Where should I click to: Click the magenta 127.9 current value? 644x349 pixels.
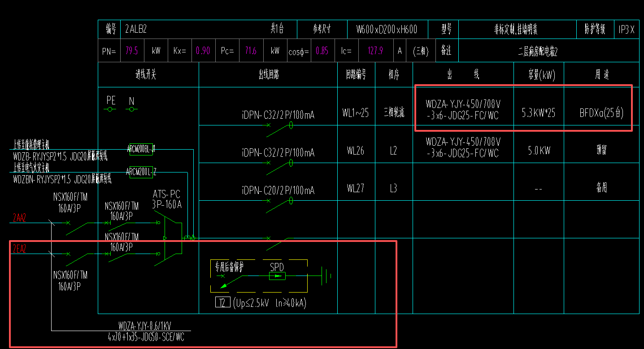(x=375, y=50)
